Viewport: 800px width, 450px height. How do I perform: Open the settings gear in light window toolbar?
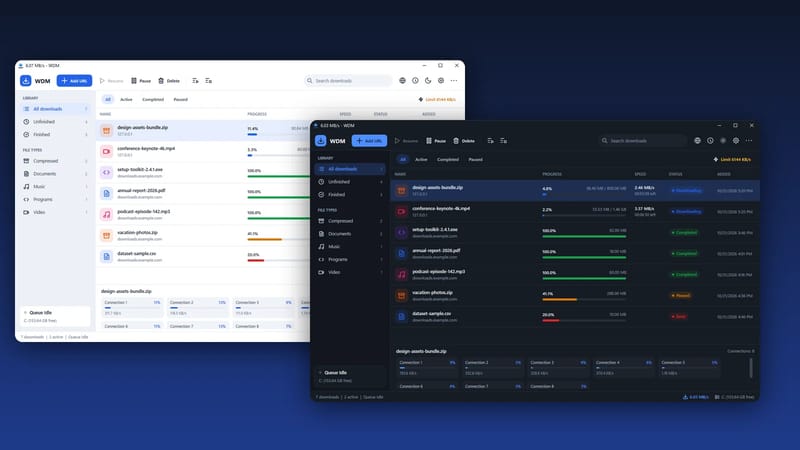click(441, 81)
